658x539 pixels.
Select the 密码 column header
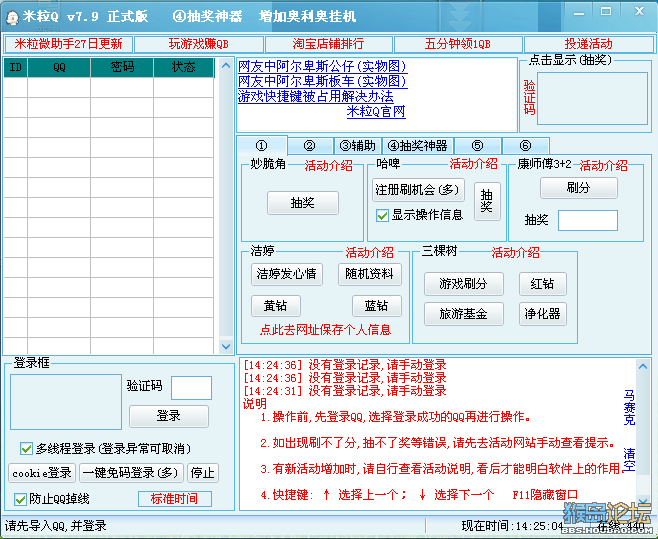(122, 67)
